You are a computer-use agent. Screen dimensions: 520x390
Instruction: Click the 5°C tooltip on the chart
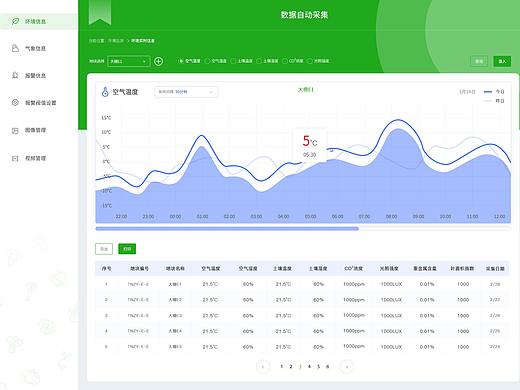click(x=310, y=146)
